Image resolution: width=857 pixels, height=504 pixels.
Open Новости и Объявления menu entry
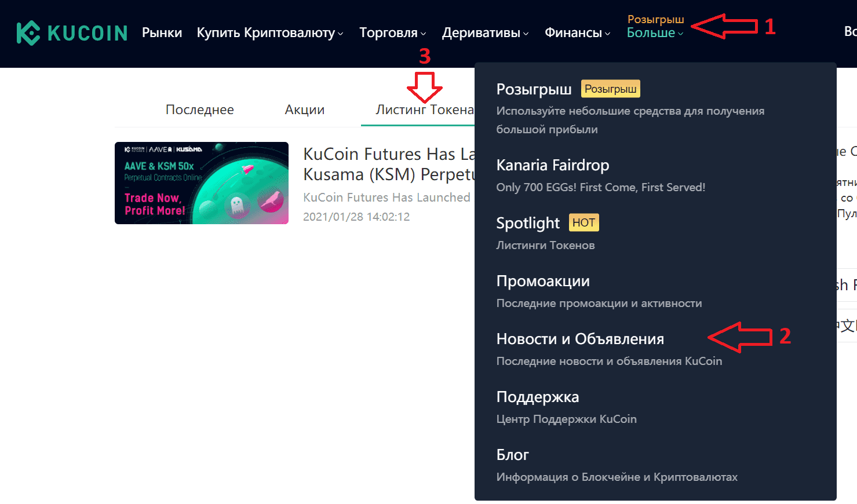pos(580,339)
